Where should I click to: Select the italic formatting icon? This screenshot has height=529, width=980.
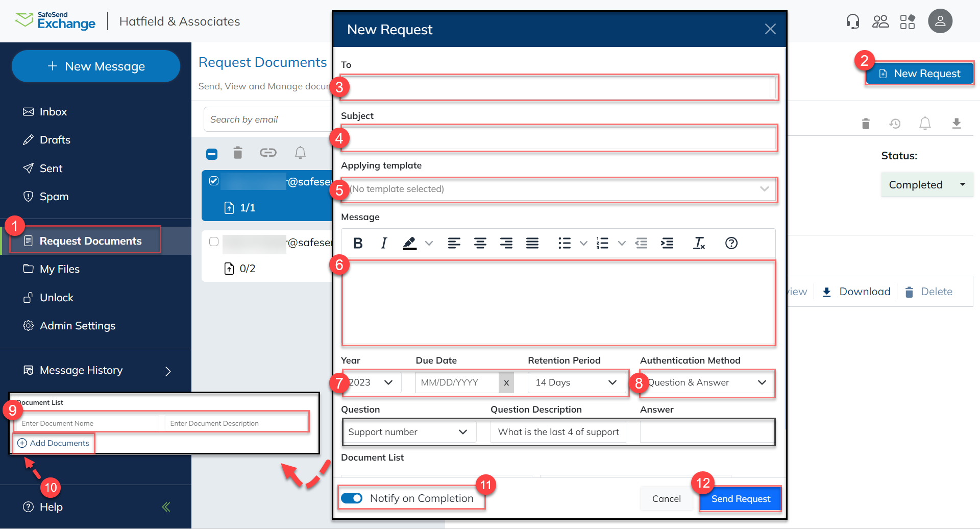click(383, 243)
